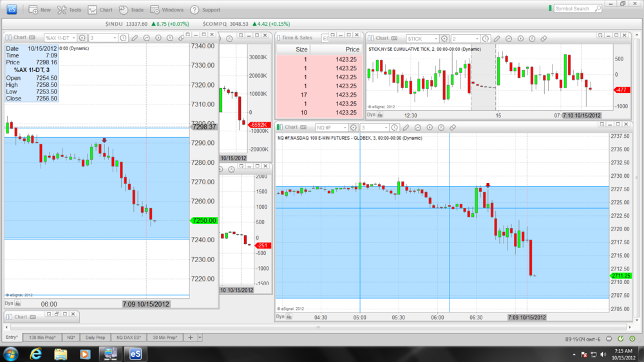Open the Windows menu
Image resolution: width=644 pixels, height=362 pixels.
tap(166, 10)
